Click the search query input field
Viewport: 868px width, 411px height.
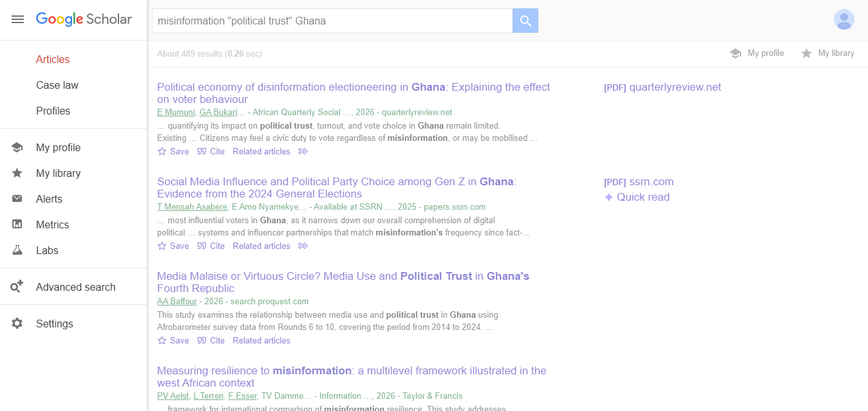point(332,21)
